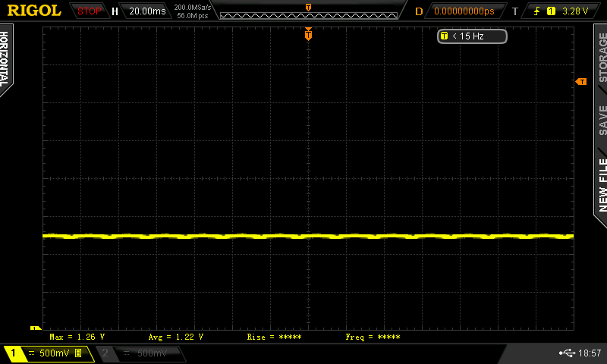Click the Max = 1.26 V measurement
Screen dimensions: 607x364
pyautogui.click(x=77, y=337)
